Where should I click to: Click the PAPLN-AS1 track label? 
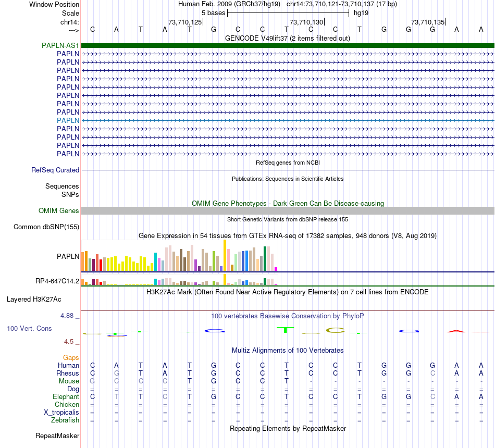pos(60,45)
